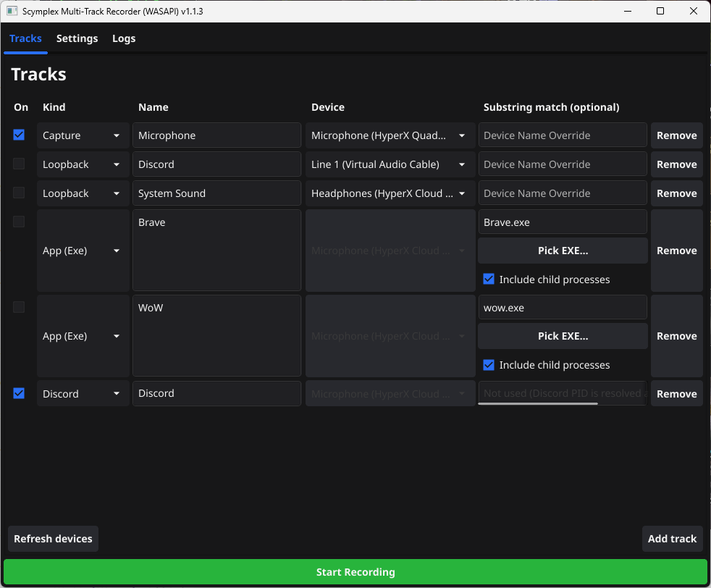Disable the Discord kind track checkbox
Image resolution: width=711 pixels, height=588 pixels.
tap(19, 393)
